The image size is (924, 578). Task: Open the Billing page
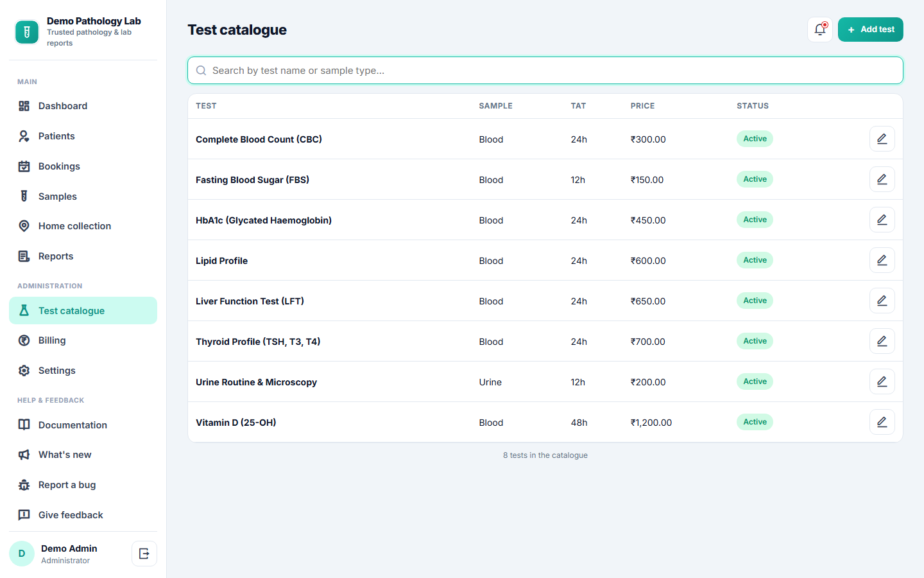(x=83, y=340)
